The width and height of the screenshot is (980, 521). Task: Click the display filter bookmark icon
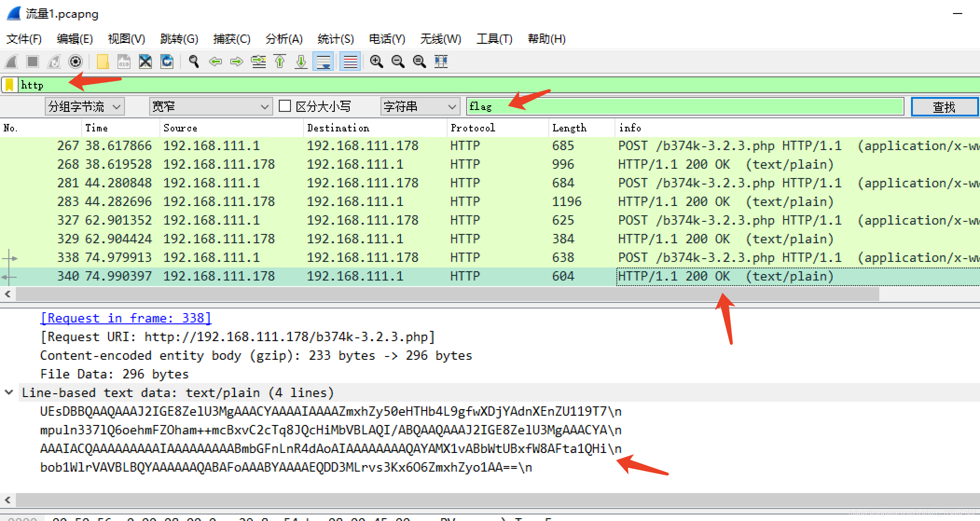point(9,85)
